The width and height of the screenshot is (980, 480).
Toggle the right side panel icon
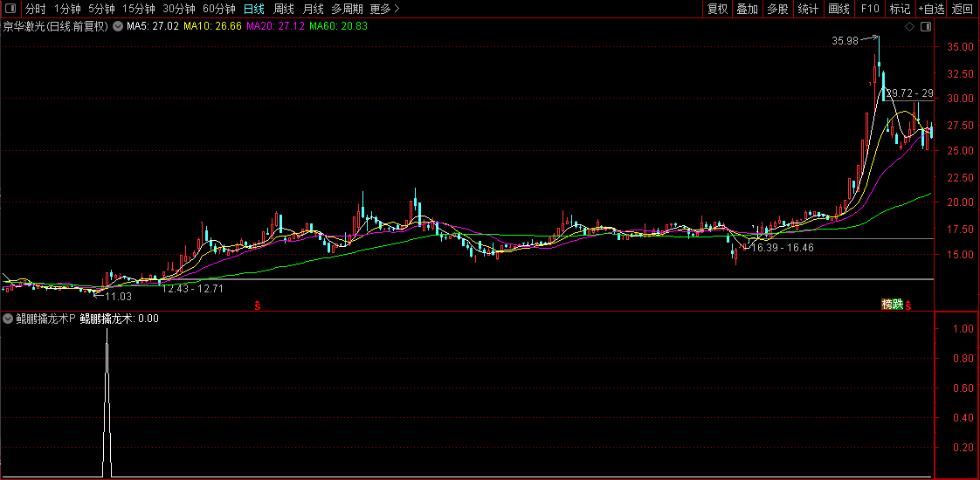926,27
